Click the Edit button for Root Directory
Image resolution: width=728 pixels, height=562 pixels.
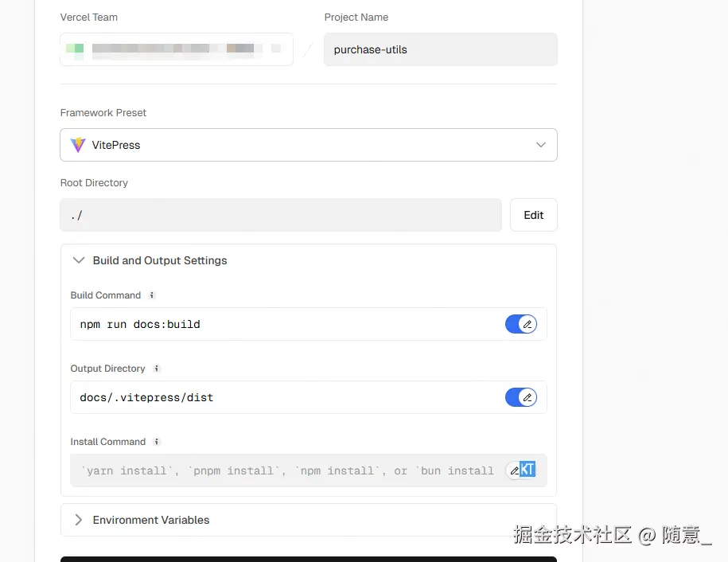click(533, 215)
